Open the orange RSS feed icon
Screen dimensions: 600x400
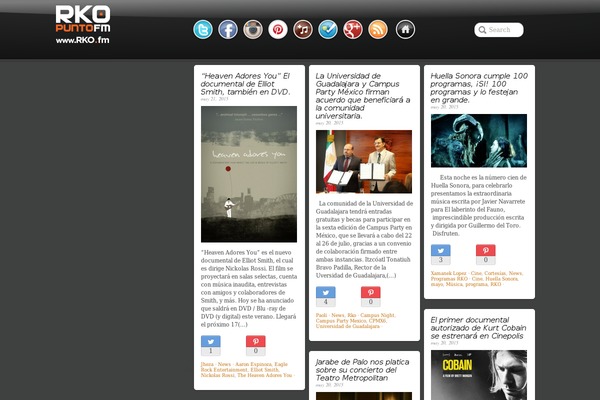point(378,29)
